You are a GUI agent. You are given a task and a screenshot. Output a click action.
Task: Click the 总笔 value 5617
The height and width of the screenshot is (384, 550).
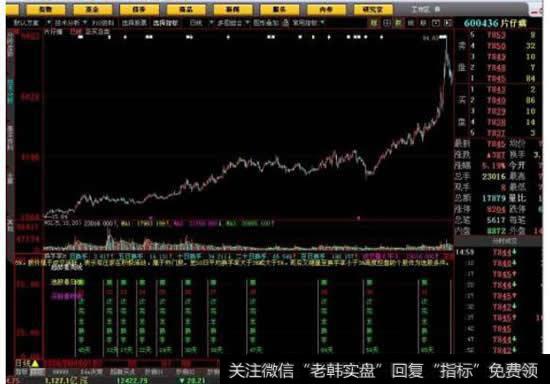tap(496, 220)
